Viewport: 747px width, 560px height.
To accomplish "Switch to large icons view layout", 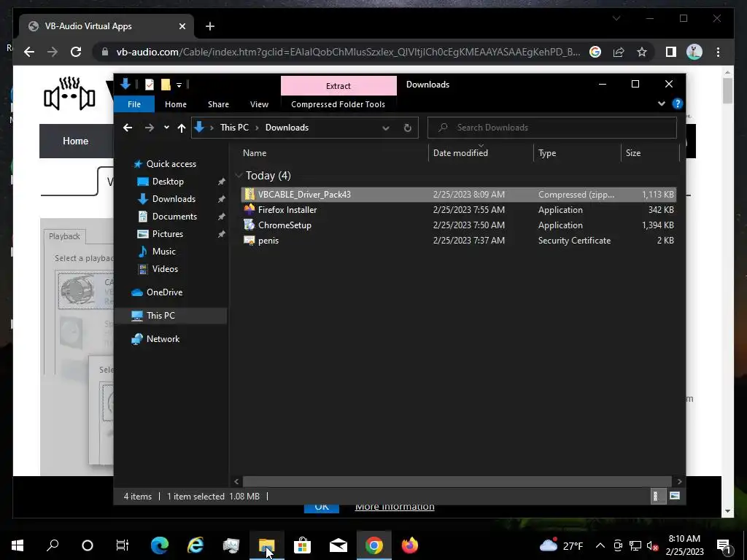I will click(x=675, y=496).
